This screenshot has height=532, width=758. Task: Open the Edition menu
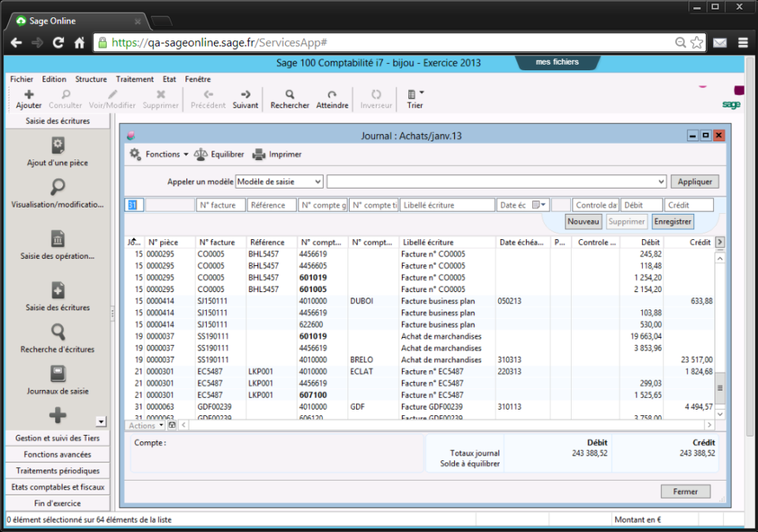point(54,79)
